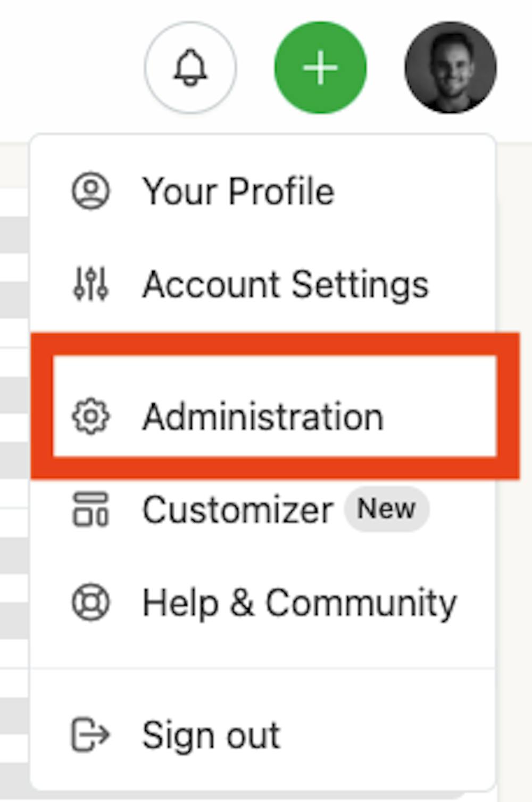Click the green plus create button
The height and width of the screenshot is (802, 532).
pos(320,68)
